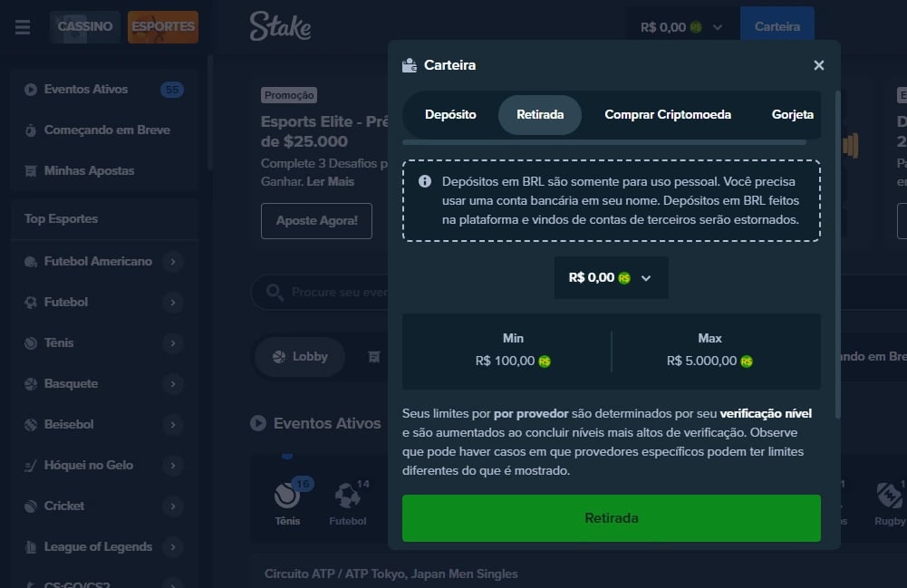Click the wallet dialog vertical scrollbar
The height and width of the screenshot is (588, 907).
point(837,255)
